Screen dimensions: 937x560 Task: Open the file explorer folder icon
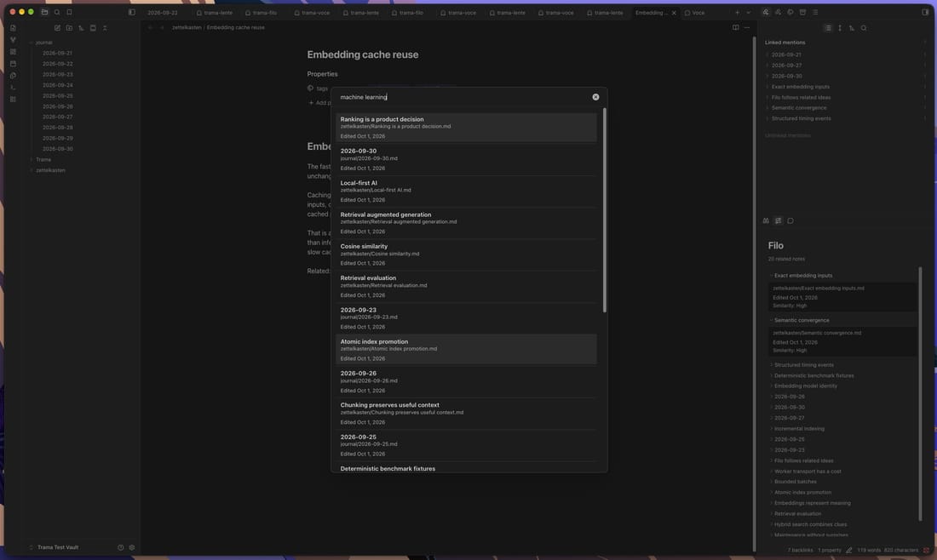click(45, 12)
